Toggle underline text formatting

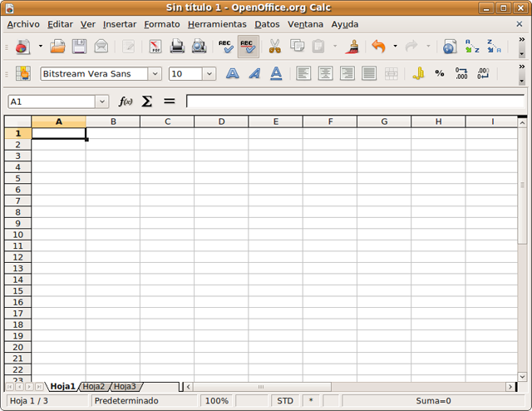click(276, 73)
